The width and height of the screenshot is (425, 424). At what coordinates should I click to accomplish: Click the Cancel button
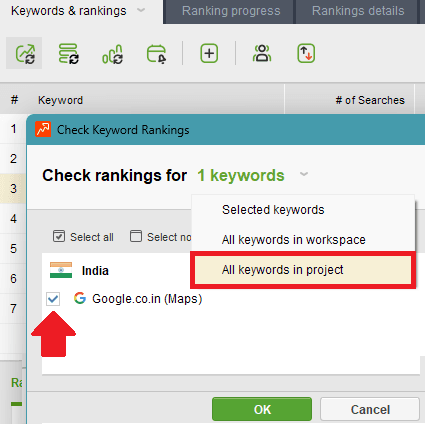pyautogui.click(x=370, y=409)
